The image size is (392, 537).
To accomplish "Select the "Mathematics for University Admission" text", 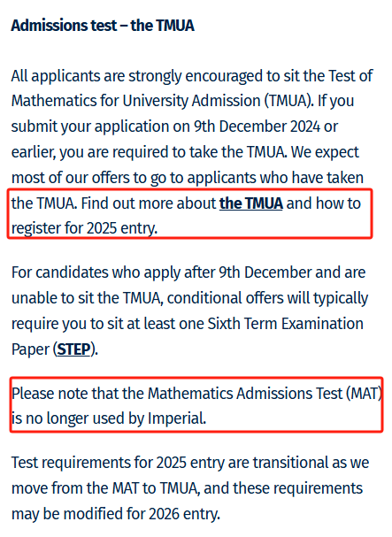I will tap(136, 101).
